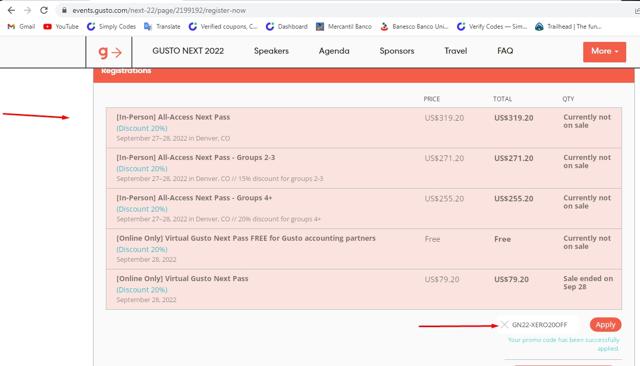Select the events.gusto.com URL in address bar
The width and height of the screenshot is (640, 366).
(159, 11)
